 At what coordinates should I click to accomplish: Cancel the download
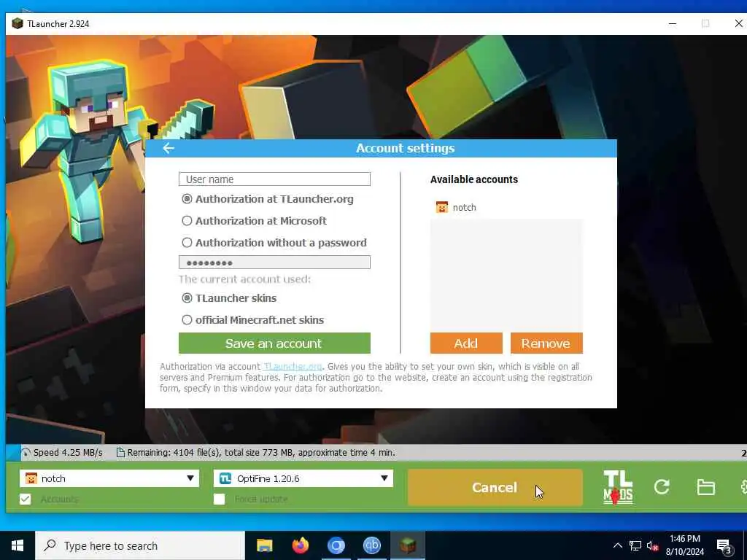point(495,487)
